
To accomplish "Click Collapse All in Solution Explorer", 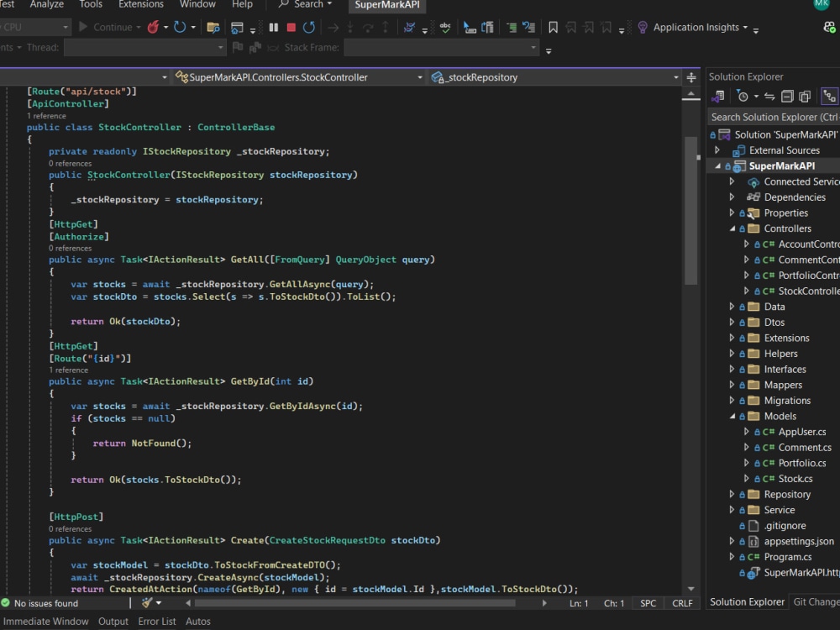I will point(787,97).
